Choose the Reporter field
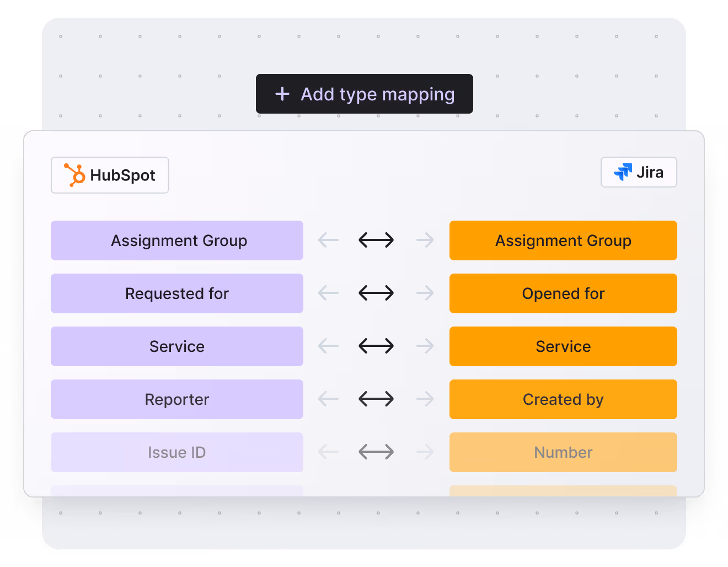Image resolution: width=728 pixels, height=567 pixels. tap(177, 399)
